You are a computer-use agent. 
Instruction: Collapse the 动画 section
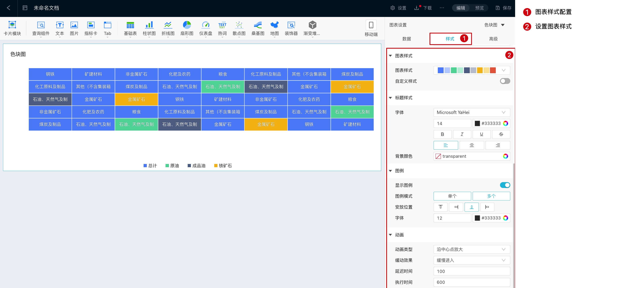(x=390, y=235)
